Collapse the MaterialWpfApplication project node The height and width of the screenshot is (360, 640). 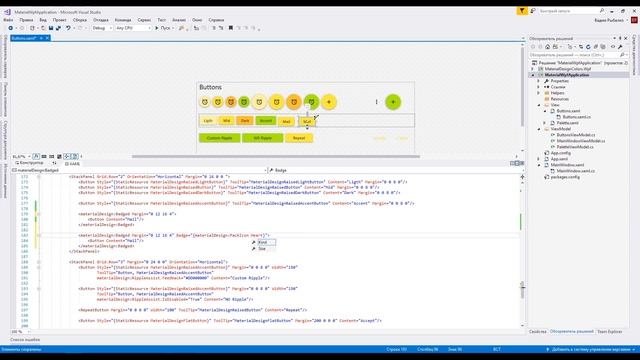[532, 75]
